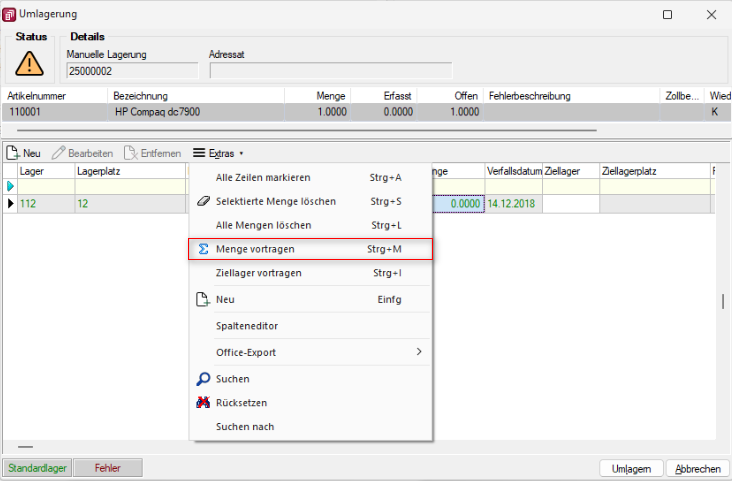Image resolution: width=732 pixels, height=481 pixels.
Task: Click the warning triangle status icon
Action: pyautogui.click(x=30, y=62)
